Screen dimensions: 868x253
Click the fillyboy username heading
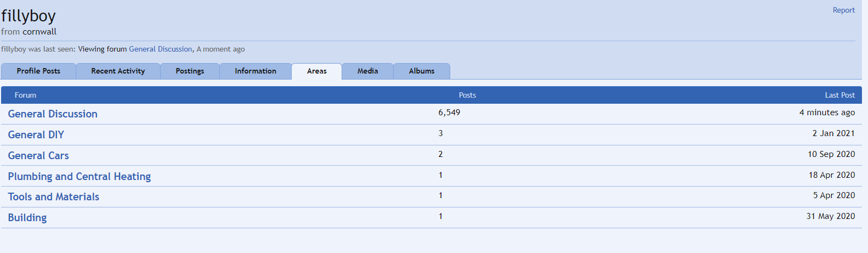(x=29, y=16)
